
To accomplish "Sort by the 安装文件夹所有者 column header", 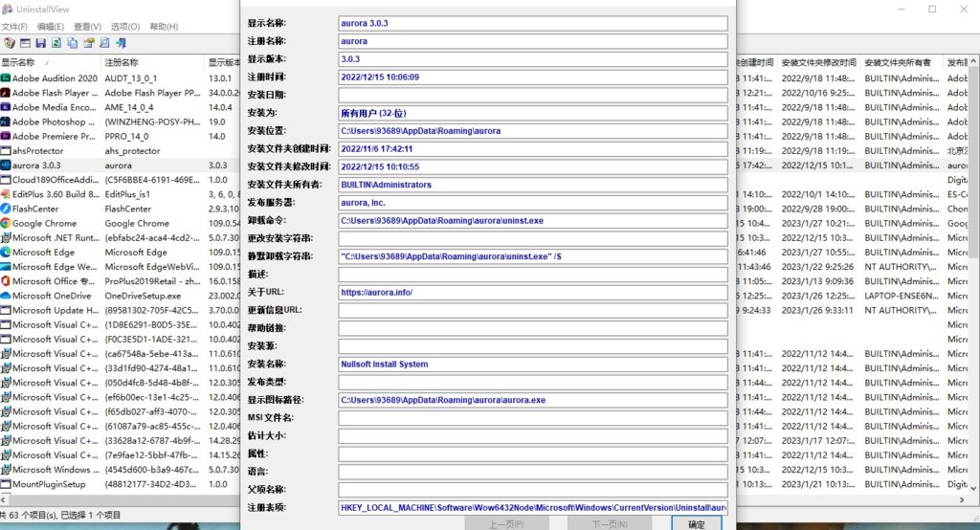I will [902, 62].
